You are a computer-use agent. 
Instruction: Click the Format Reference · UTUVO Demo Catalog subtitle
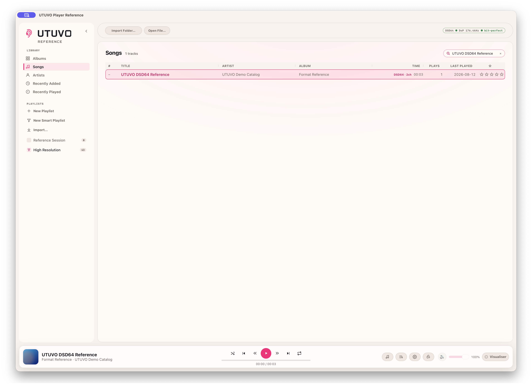pyautogui.click(x=77, y=360)
